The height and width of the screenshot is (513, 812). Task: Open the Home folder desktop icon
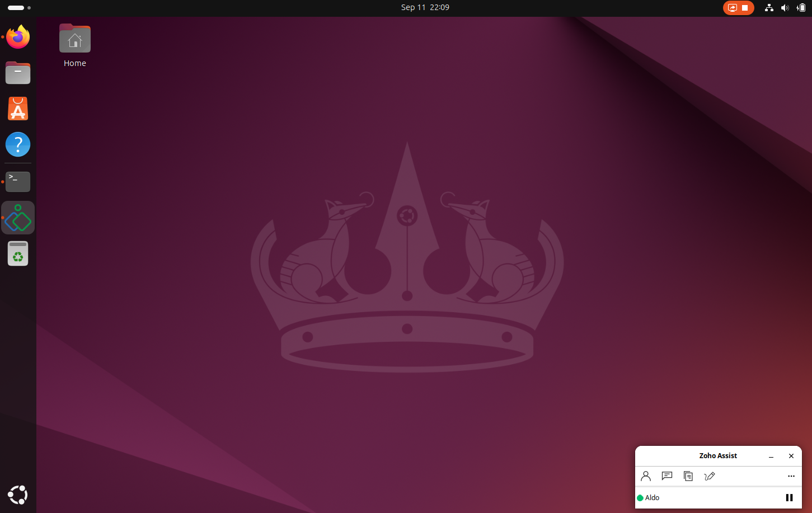(75, 45)
